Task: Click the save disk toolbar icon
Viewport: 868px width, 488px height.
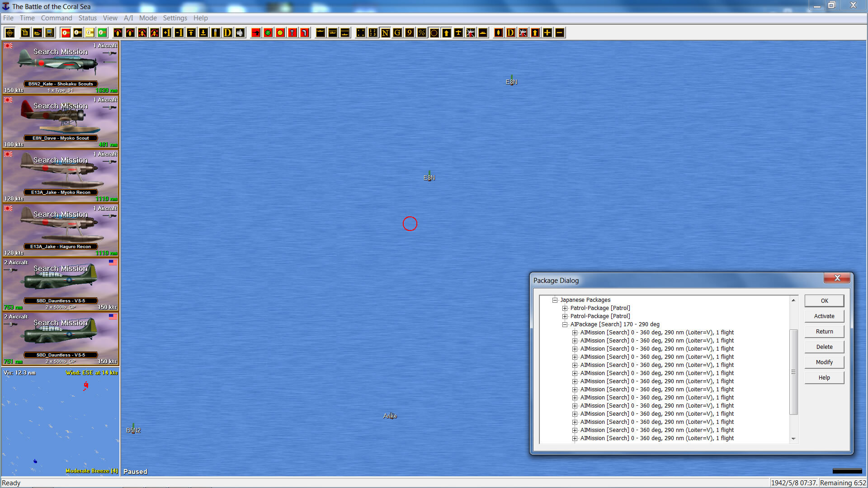Action: click(50, 33)
